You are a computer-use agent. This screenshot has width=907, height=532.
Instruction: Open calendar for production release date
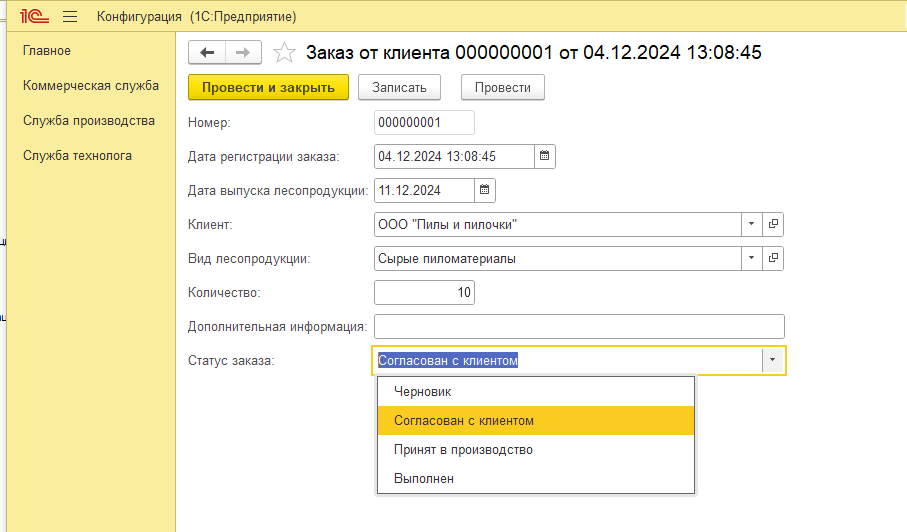[x=485, y=190]
